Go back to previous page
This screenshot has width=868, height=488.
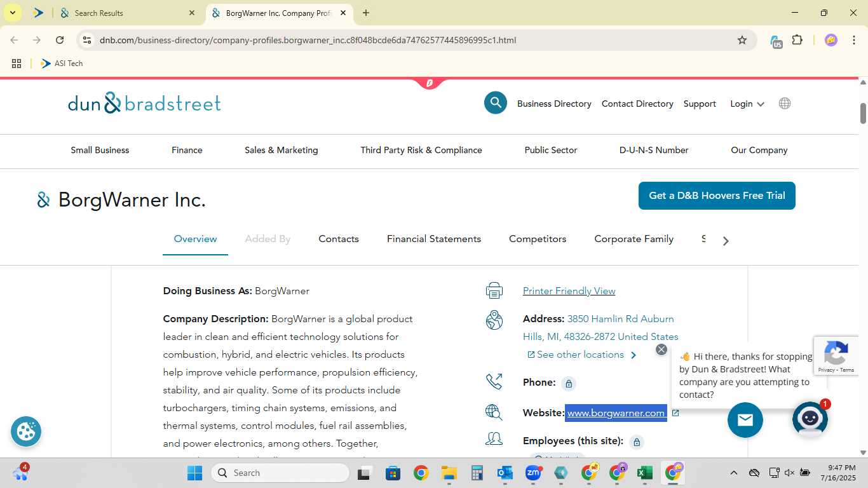click(15, 40)
